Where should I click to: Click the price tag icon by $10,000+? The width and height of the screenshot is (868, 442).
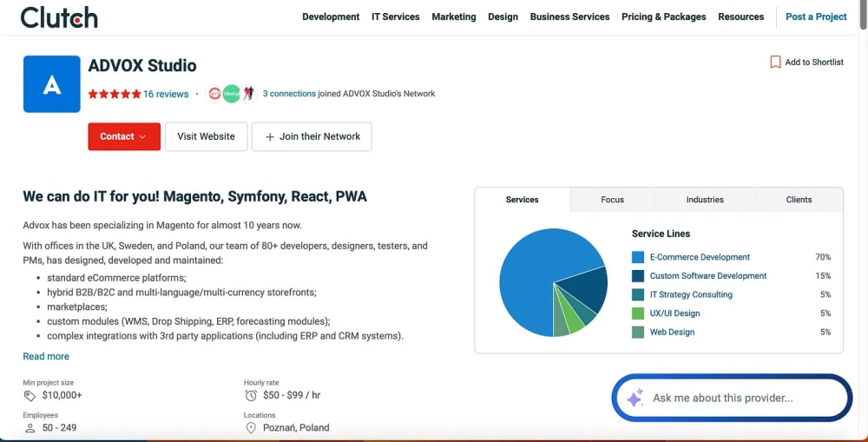(30, 395)
